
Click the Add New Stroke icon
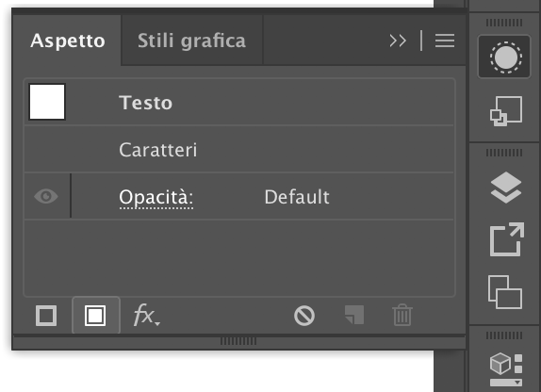[46, 316]
